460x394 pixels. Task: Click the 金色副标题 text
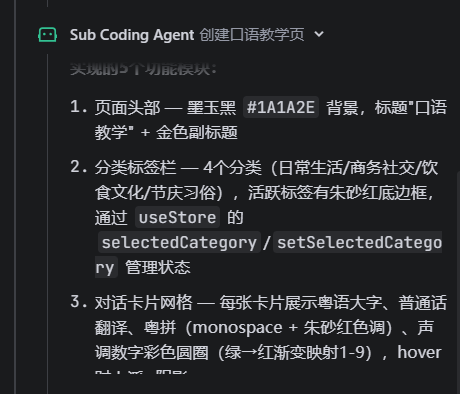click(x=197, y=132)
